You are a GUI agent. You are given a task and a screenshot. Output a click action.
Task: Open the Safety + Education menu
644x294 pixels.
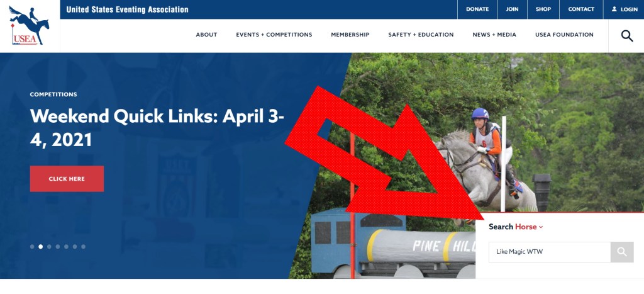[421, 35]
